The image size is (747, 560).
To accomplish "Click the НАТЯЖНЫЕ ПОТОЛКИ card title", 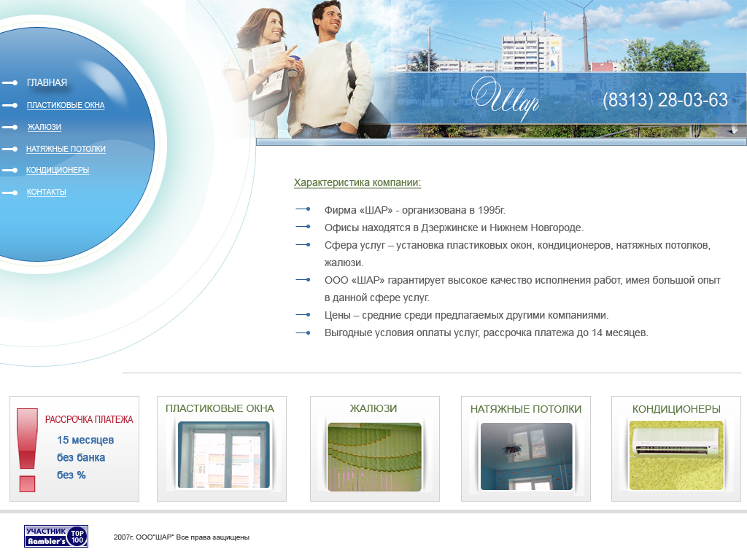I will click(x=526, y=409).
